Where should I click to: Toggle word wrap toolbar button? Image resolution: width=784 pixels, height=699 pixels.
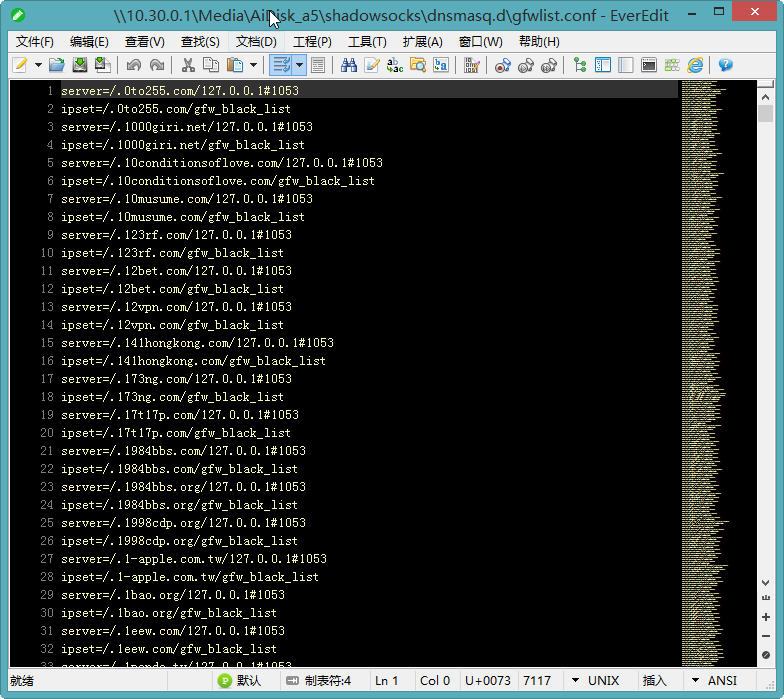[282, 65]
